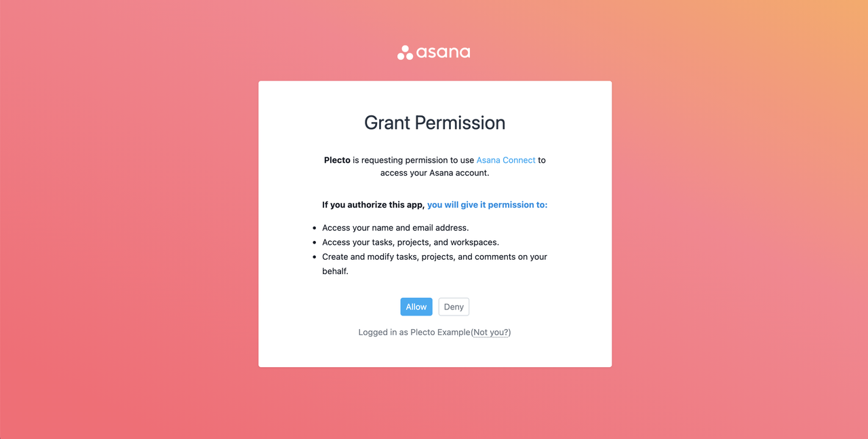The image size is (868, 439).
Task: Click 'you will give it permission to:' text
Action: [x=487, y=204]
